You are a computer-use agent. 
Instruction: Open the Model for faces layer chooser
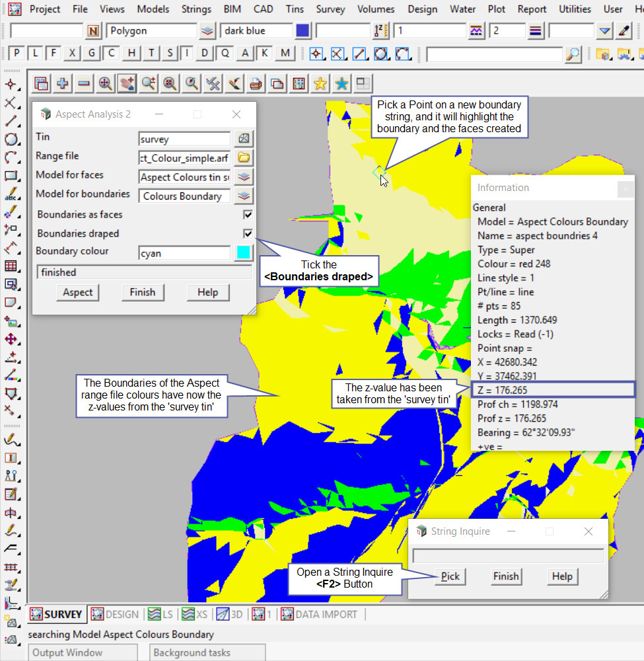click(x=244, y=176)
